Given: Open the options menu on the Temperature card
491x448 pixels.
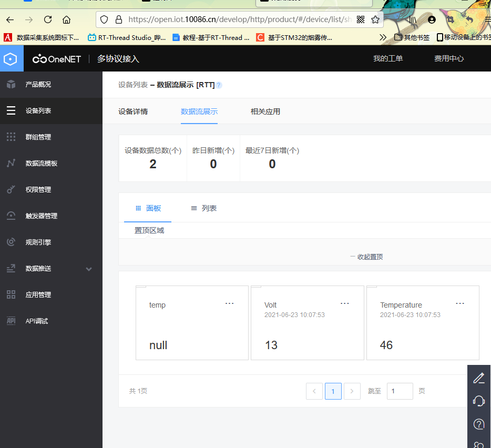Looking at the screenshot, I should pos(460,303).
